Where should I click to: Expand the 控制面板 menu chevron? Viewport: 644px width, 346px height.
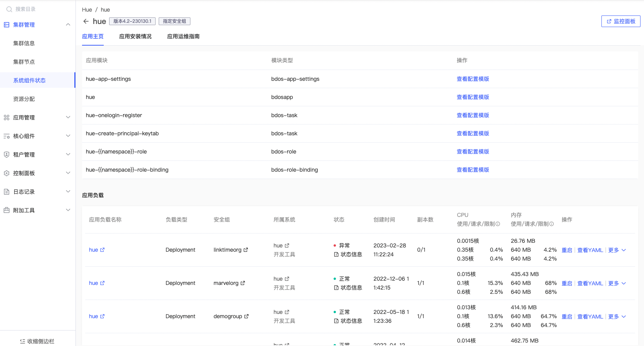pos(68,173)
